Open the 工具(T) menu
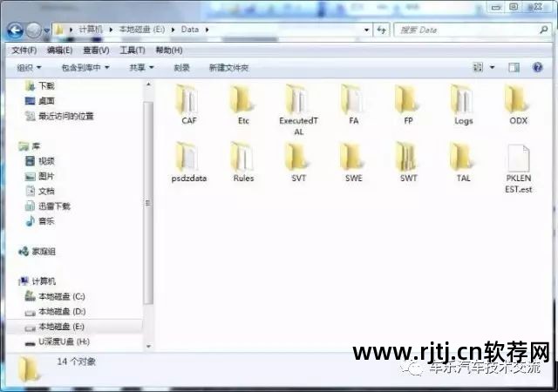The height and width of the screenshot is (392, 558). [x=133, y=51]
